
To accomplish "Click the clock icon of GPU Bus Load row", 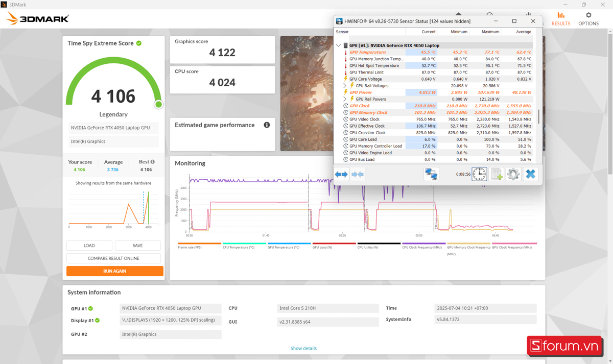I will pyautogui.click(x=346, y=159).
